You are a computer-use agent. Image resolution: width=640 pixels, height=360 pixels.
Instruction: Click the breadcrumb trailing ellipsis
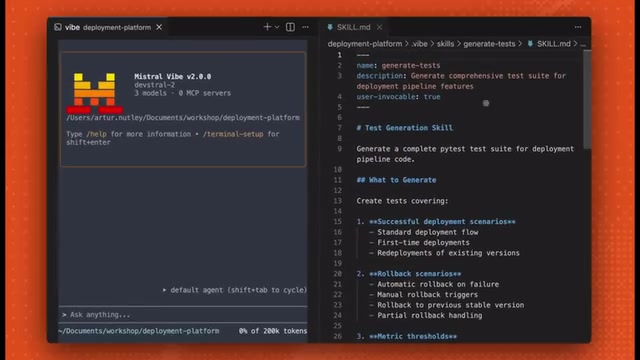pyautogui.click(x=583, y=44)
